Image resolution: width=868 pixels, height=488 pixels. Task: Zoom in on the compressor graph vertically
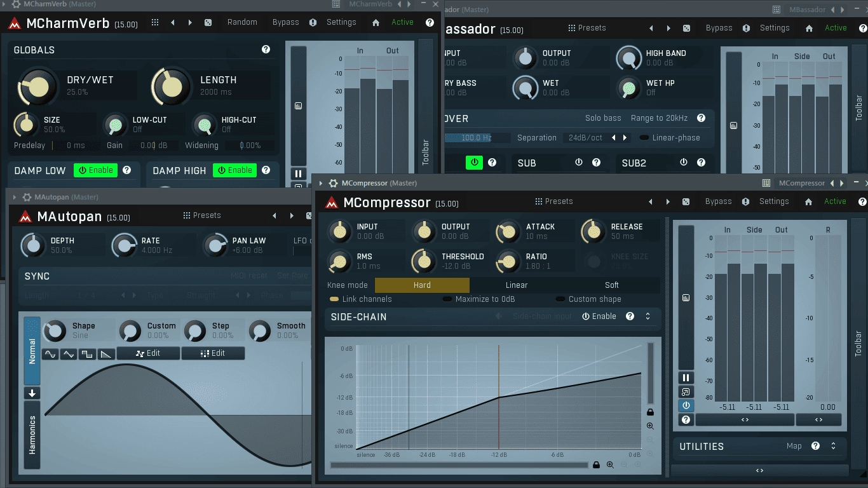coord(650,426)
